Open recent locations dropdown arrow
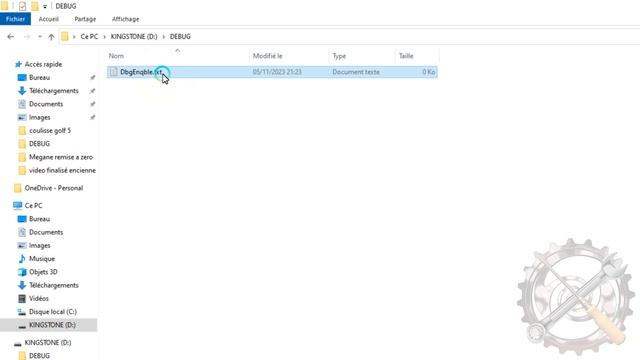 [x=40, y=37]
